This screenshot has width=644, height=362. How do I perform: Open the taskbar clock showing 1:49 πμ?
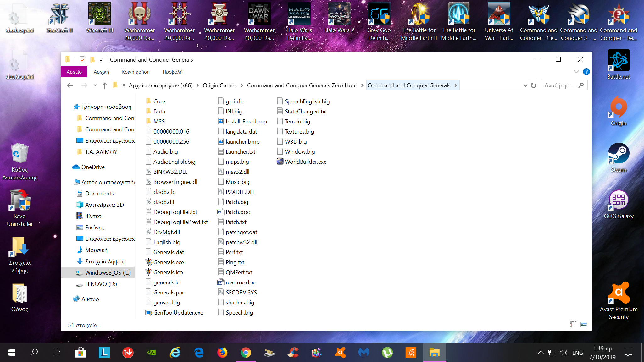point(602,353)
